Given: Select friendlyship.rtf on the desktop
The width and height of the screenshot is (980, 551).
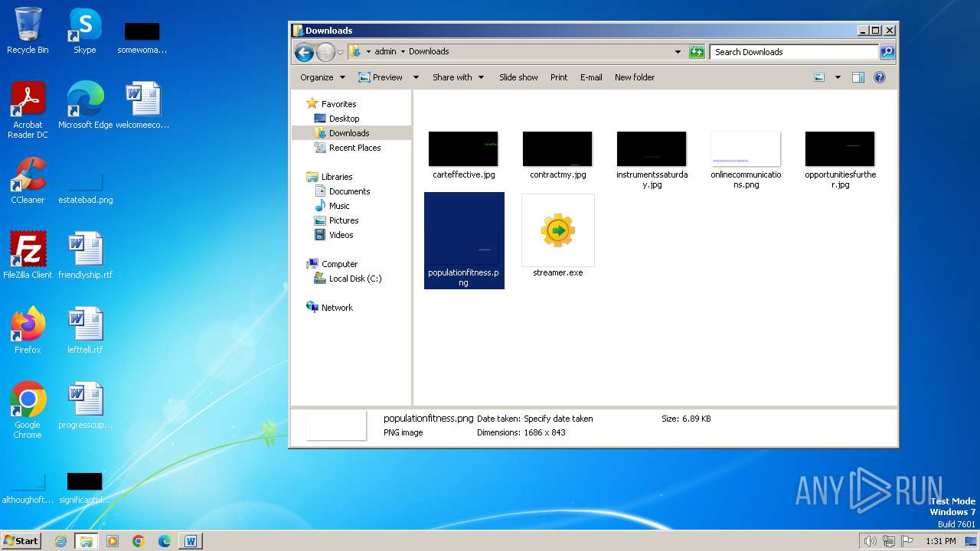Looking at the screenshot, I should point(85,255).
